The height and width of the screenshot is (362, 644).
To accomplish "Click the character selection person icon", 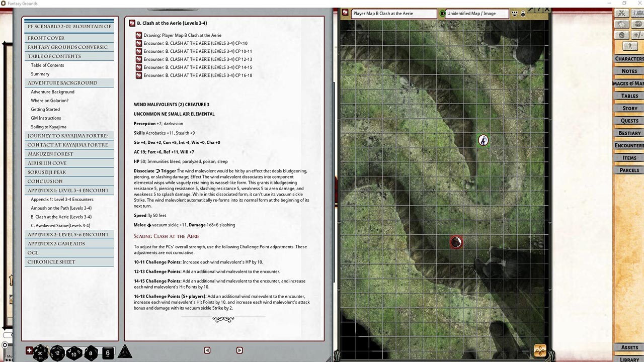I will click(629, 46).
